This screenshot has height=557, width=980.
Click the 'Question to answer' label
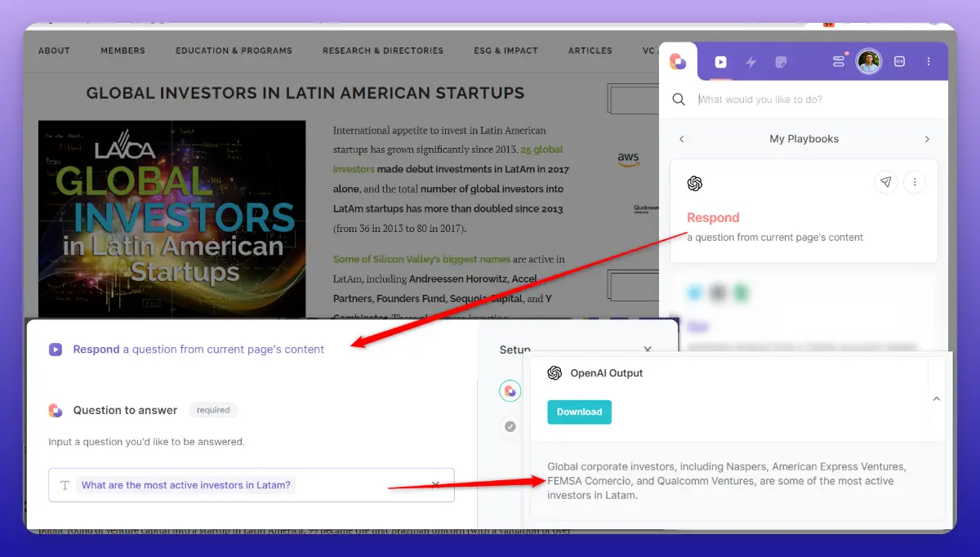pos(125,410)
